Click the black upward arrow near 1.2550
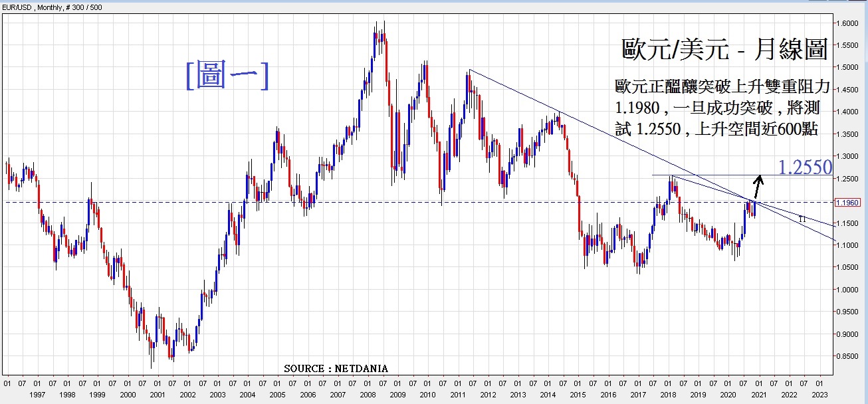 pos(757,186)
